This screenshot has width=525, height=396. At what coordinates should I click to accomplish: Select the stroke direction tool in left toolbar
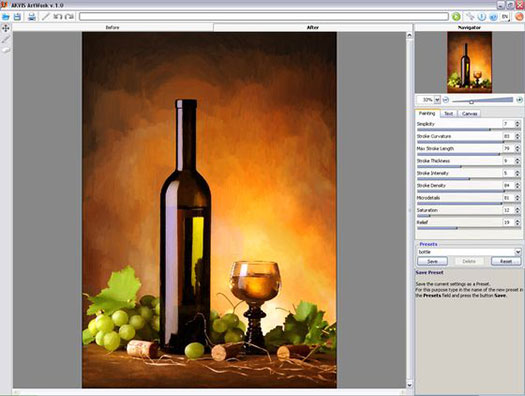[x=6, y=39]
